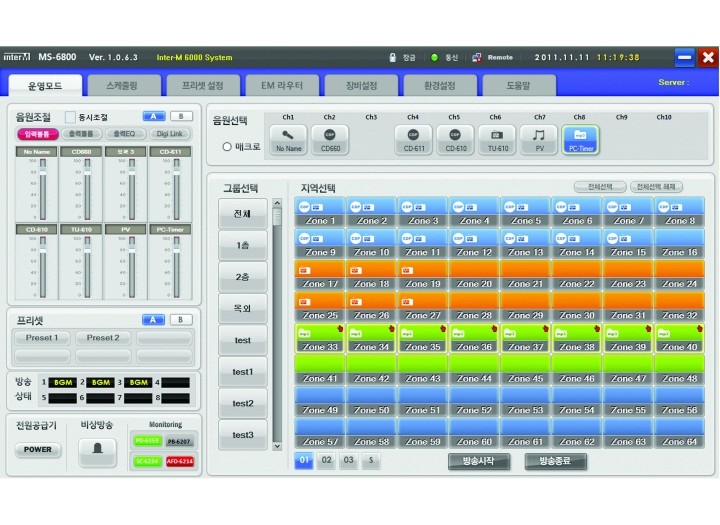Select the No Name microphone source on Ch1
The image size is (720, 525).
pos(288,139)
